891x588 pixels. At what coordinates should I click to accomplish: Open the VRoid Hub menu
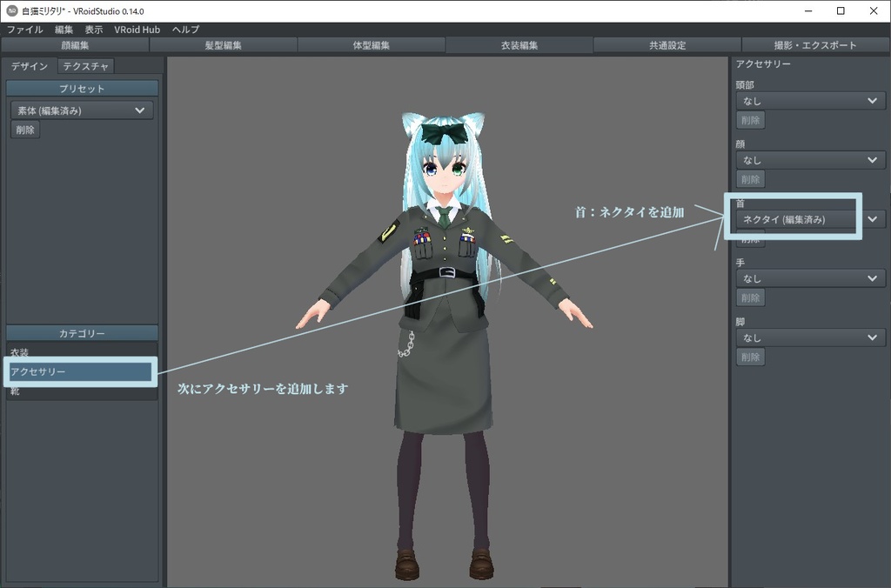tap(137, 29)
